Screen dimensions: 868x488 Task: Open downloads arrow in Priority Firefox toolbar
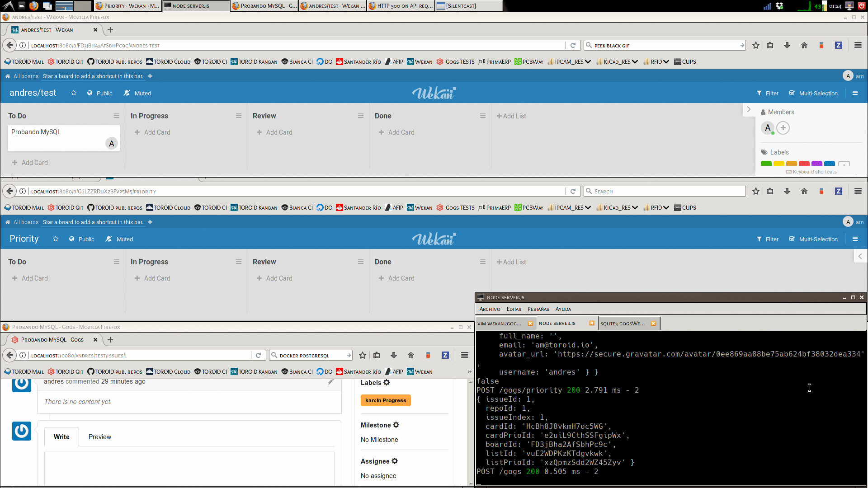coord(787,192)
